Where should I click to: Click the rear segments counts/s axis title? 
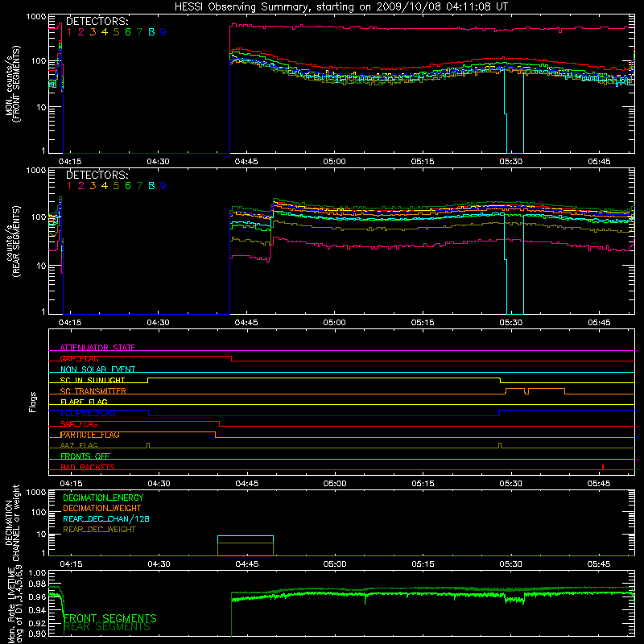tap(12, 242)
